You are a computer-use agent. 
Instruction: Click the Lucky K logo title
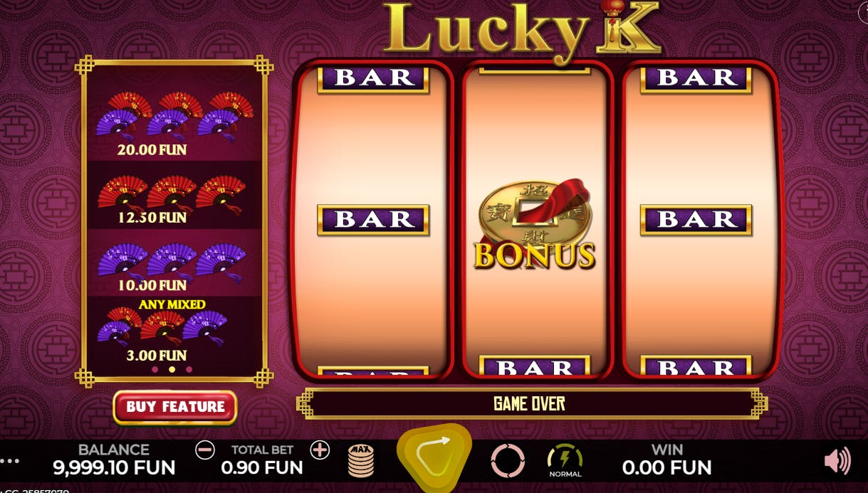523,30
